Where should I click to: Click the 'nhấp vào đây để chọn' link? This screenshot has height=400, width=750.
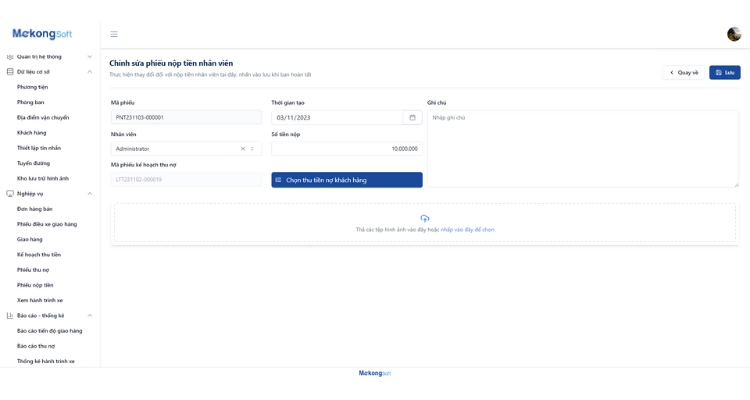coord(468,230)
